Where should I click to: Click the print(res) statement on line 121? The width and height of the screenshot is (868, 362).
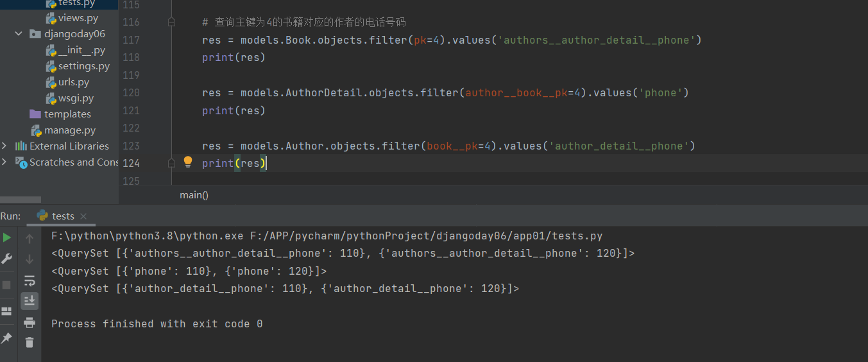point(234,110)
